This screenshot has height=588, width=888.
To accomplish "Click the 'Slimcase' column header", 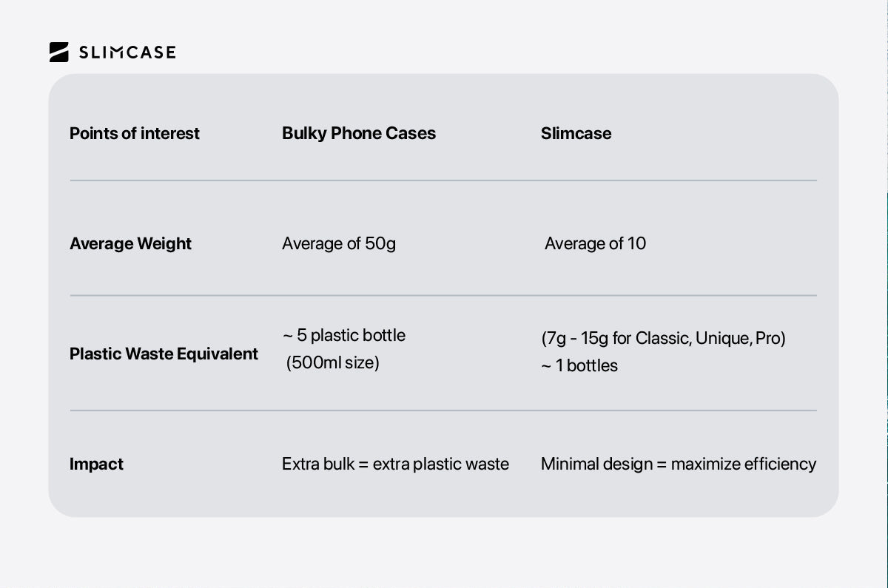I will (x=576, y=134).
